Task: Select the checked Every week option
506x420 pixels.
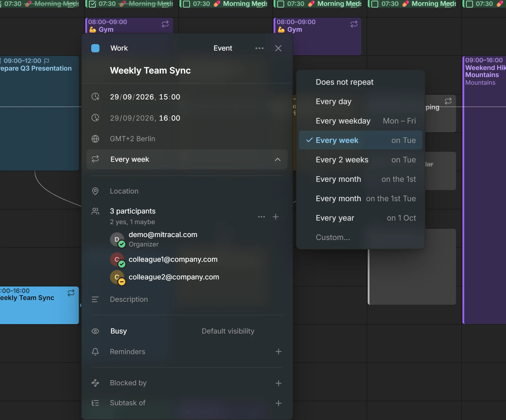Action: pos(361,140)
